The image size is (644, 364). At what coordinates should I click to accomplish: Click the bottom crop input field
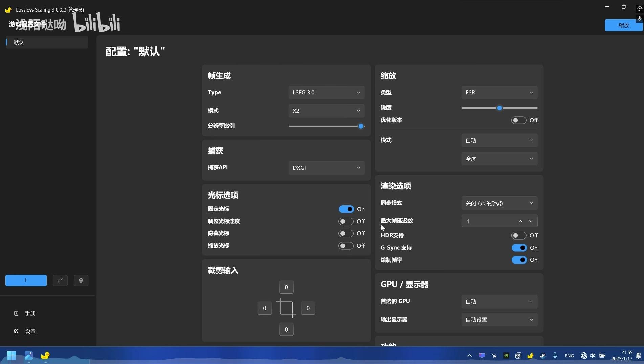point(286,329)
